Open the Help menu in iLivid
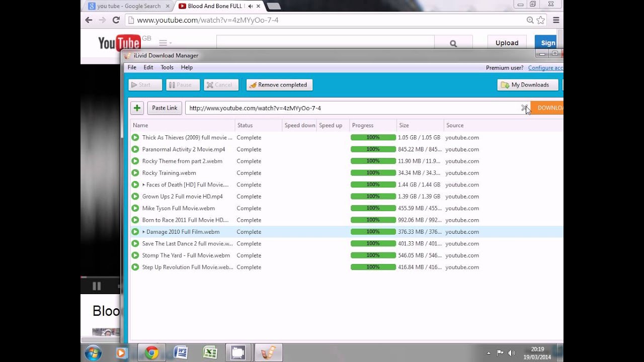This screenshot has height=362, width=644. [x=187, y=67]
